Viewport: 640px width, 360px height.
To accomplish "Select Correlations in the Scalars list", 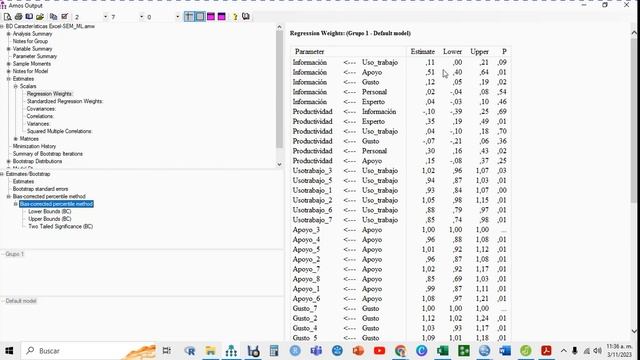I will pyautogui.click(x=40, y=116).
